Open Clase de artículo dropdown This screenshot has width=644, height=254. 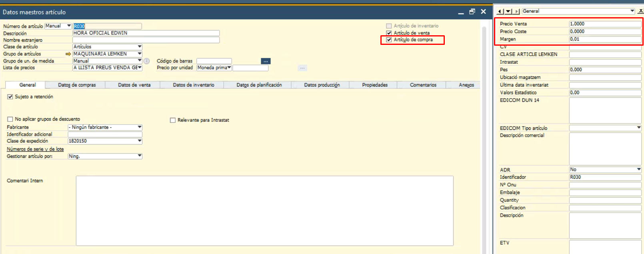[x=140, y=46]
